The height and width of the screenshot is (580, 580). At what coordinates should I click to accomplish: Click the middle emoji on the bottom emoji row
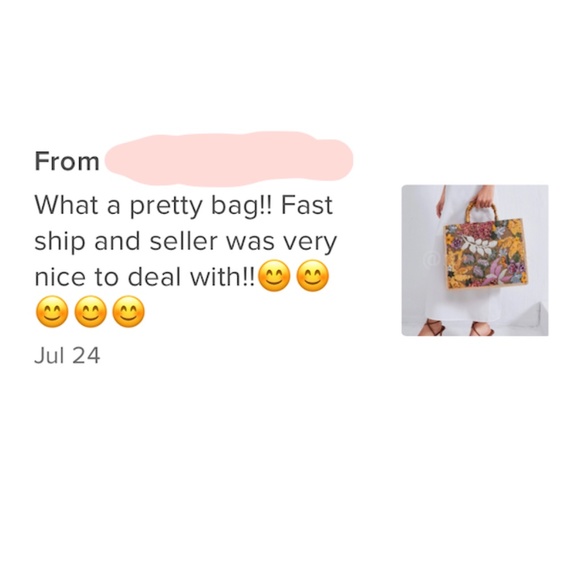(x=90, y=312)
